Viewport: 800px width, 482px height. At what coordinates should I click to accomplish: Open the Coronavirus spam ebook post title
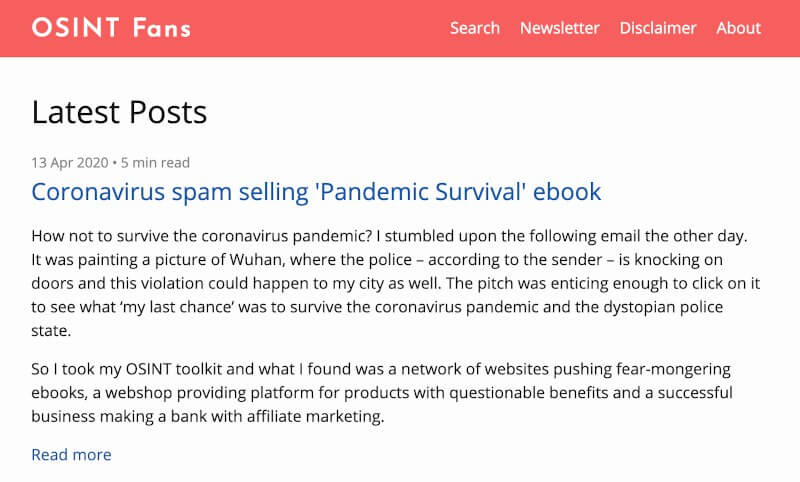tap(316, 192)
